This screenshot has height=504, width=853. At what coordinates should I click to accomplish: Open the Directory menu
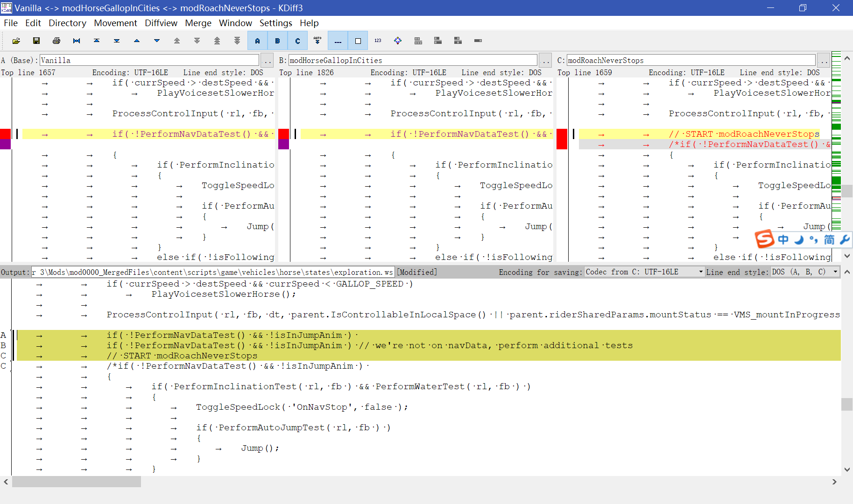coord(67,23)
